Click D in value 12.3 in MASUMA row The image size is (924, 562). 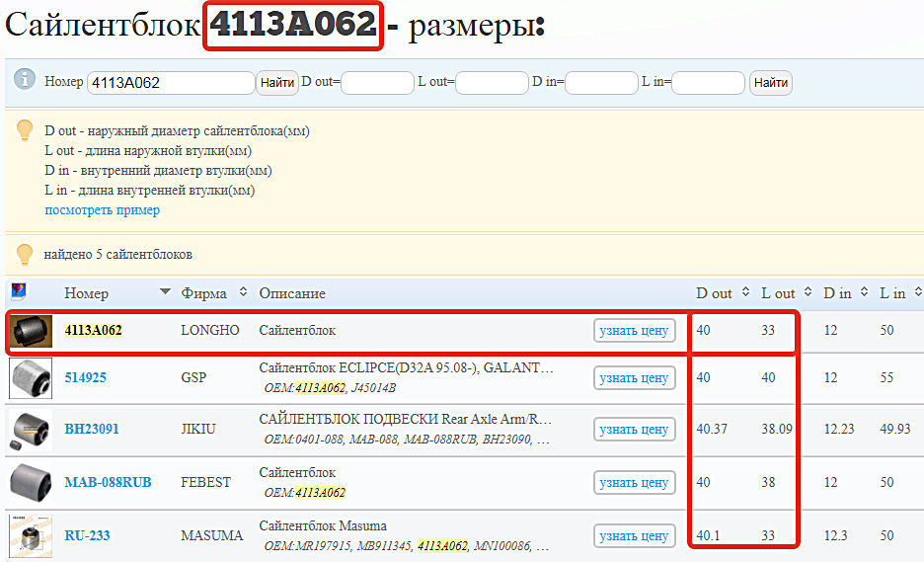click(x=835, y=535)
